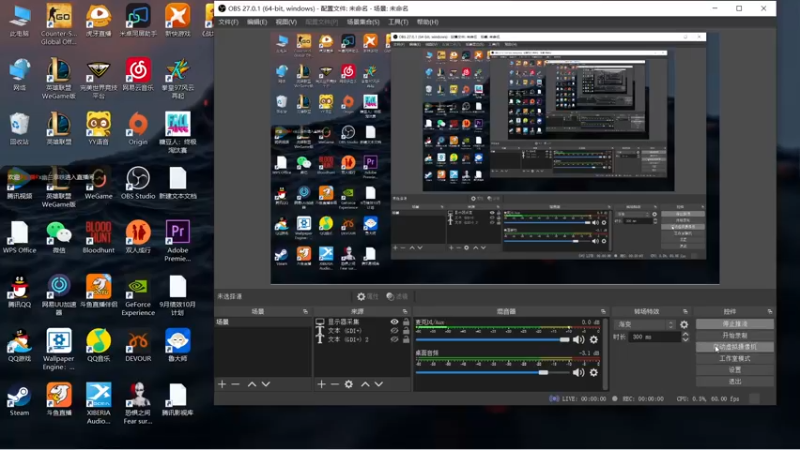Move the source up in the sources list
This screenshot has width=800, height=450.
(x=365, y=384)
